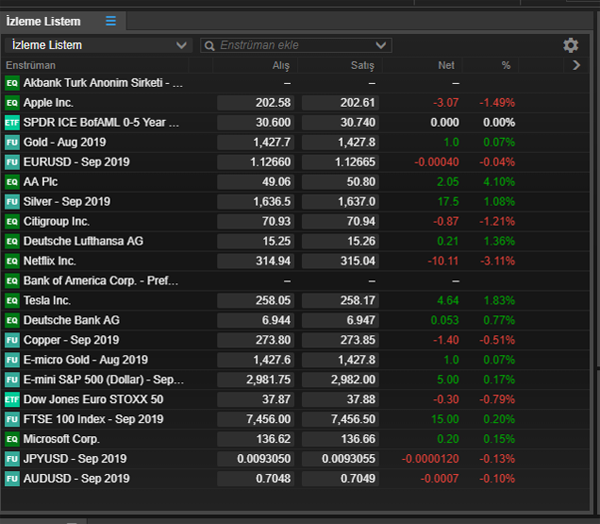Click the FU icon for Silver - Sep 2019
The image size is (600, 524).
tap(12, 202)
